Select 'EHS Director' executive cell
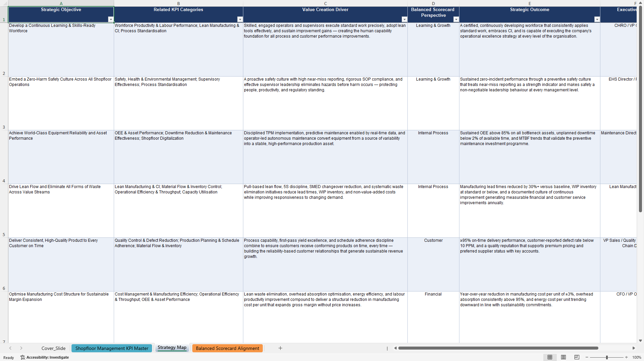The width and height of the screenshot is (644, 361). [618, 103]
